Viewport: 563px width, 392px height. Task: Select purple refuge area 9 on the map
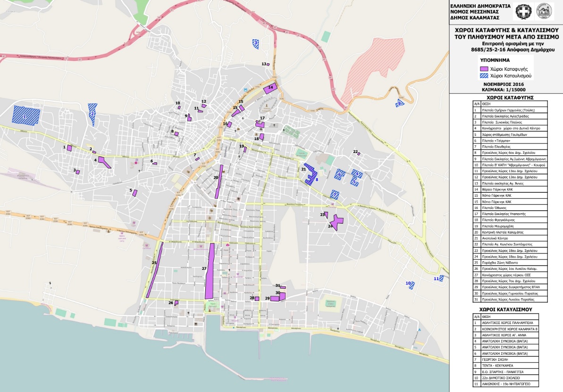tap(189, 117)
